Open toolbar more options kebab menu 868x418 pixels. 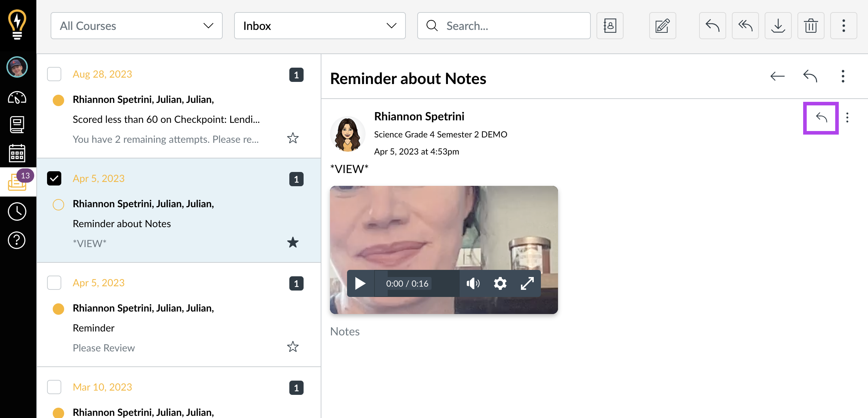click(843, 26)
